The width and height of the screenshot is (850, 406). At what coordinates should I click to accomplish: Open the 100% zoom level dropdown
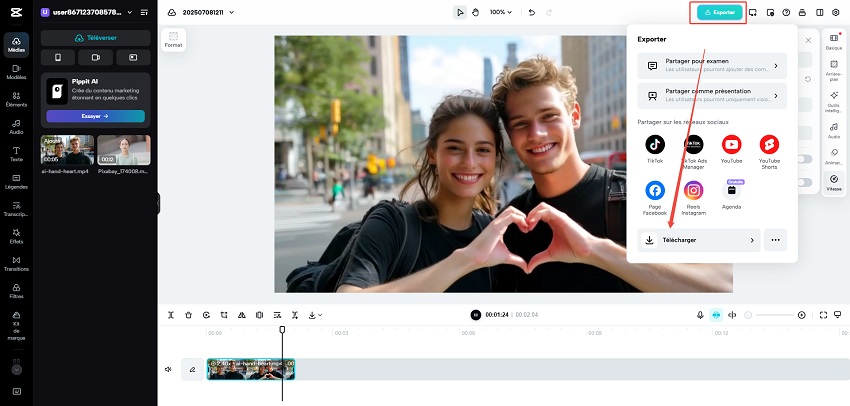(501, 12)
